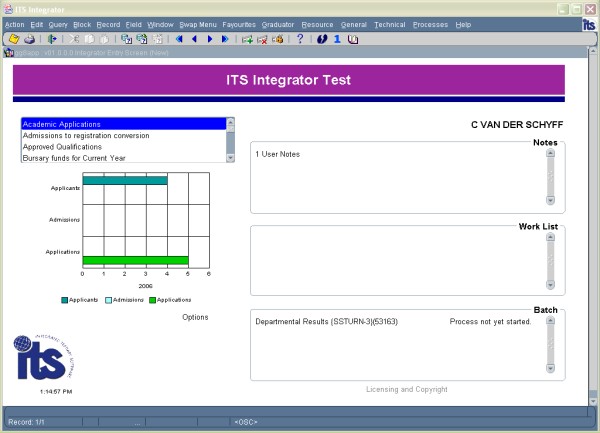Click the Paste icon in the toolbar

(104, 39)
